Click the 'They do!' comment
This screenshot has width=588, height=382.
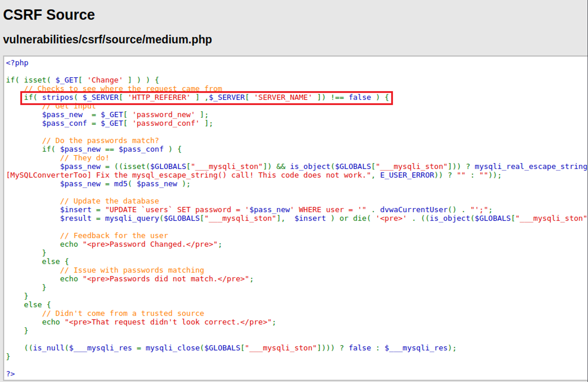pyautogui.click(x=85, y=158)
